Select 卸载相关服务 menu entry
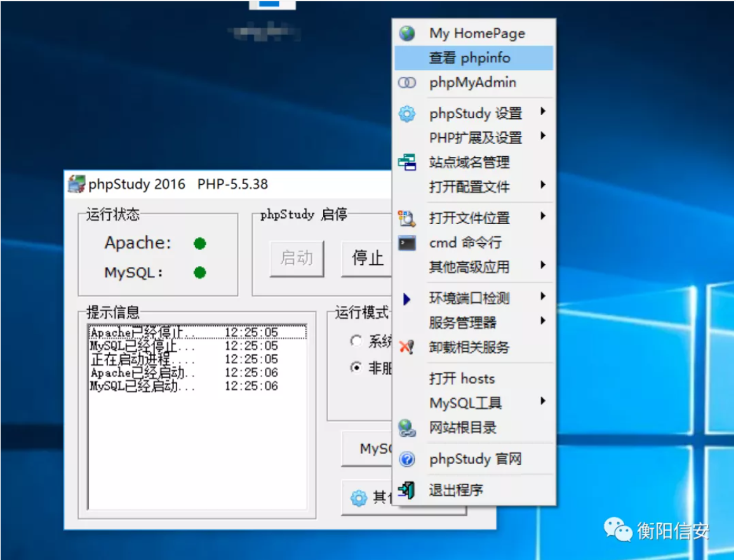This screenshot has height=560, width=736. pyautogui.click(x=474, y=347)
